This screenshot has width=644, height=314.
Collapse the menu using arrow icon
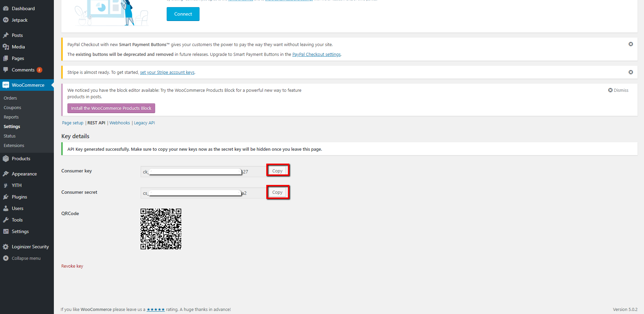(6, 258)
